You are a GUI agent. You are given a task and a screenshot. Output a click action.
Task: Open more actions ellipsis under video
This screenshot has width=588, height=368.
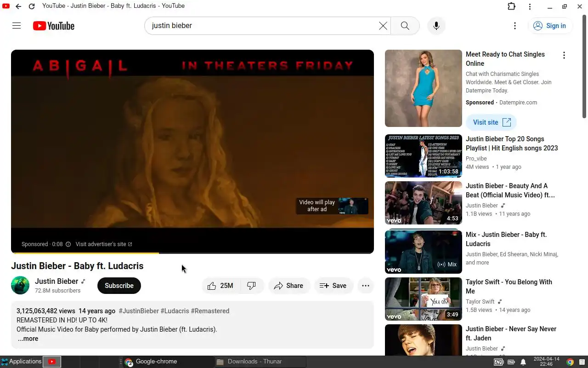(366, 286)
